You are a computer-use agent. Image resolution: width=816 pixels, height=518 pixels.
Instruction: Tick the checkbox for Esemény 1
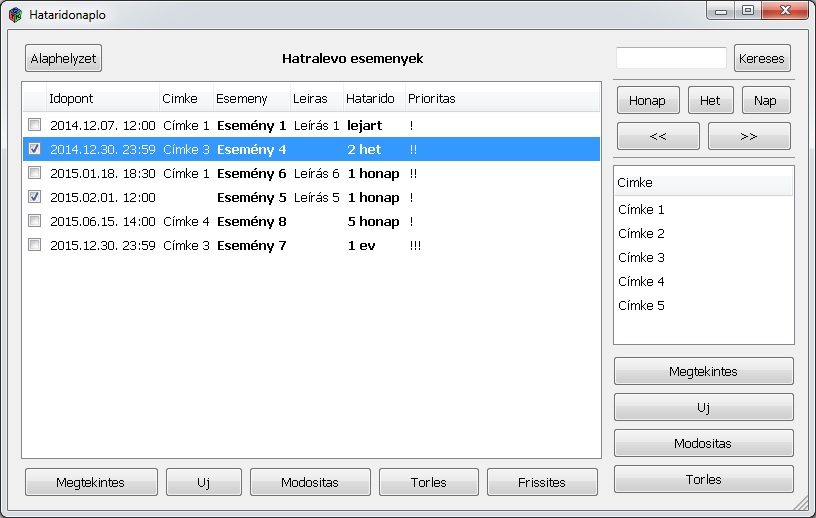[35, 126]
